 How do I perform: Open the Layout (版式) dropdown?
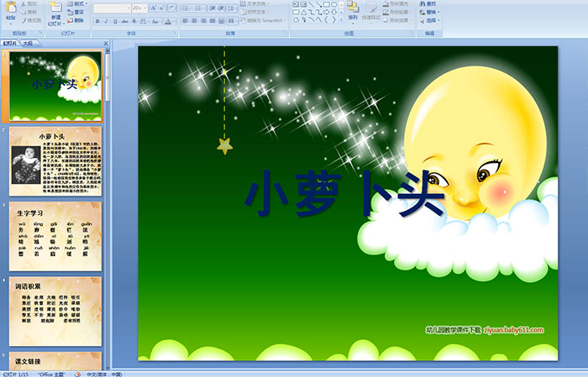77,3
